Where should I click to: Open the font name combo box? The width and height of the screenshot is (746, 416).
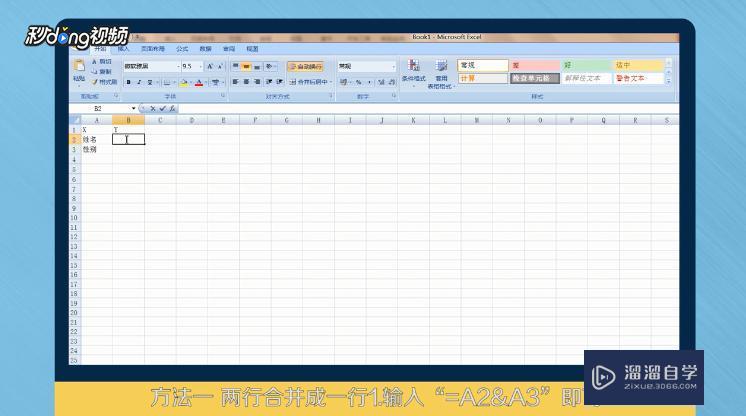151,66
